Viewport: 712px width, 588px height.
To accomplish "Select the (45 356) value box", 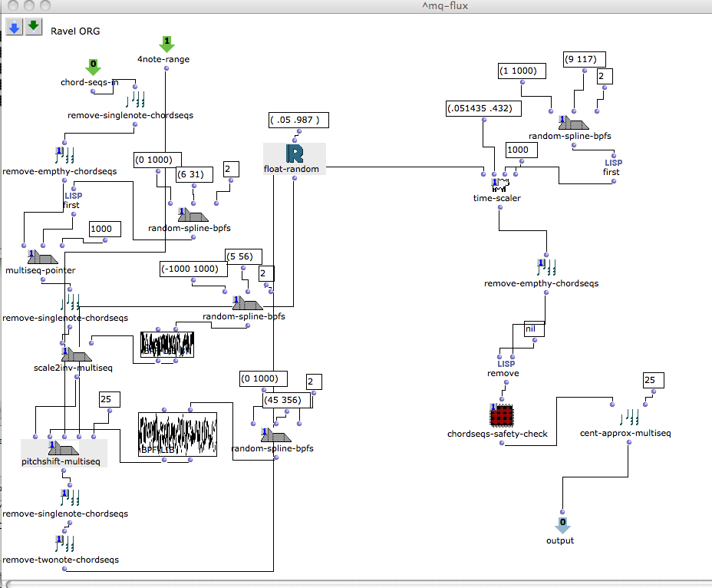I will pyautogui.click(x=287, y=399).
